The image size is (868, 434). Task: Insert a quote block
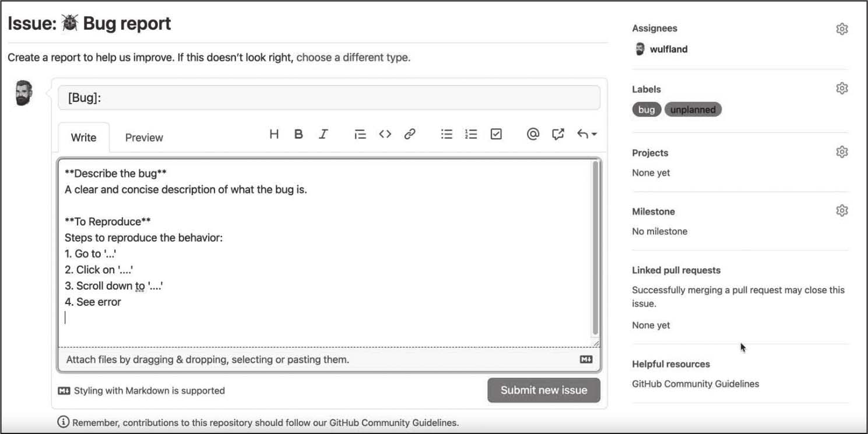[x=360, y=134]
